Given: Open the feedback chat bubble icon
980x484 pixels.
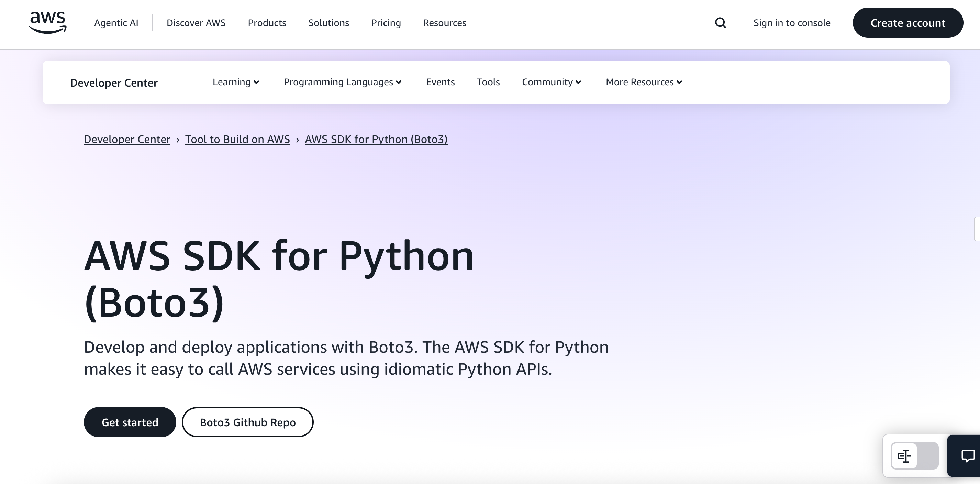Looking at the screenshot, I should click(x=968, y=455).
